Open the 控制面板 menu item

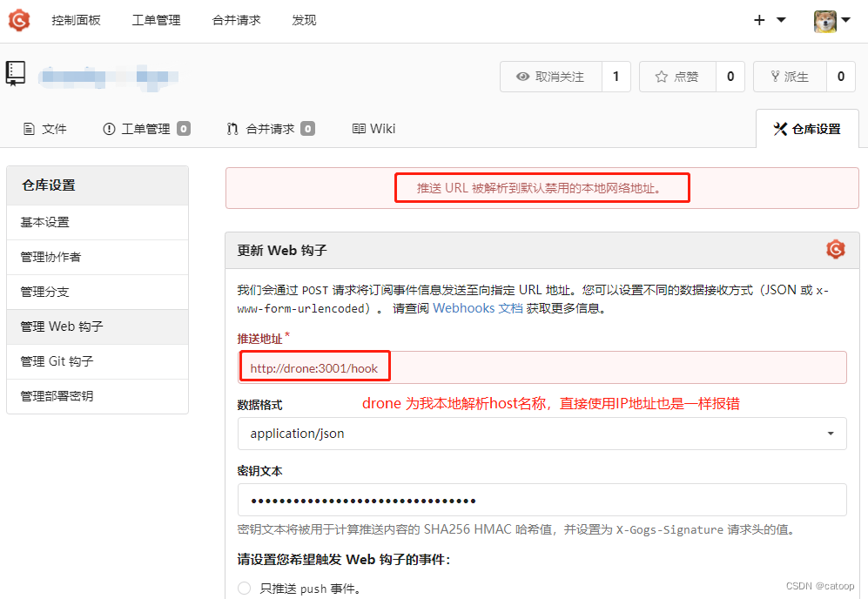[x=77, y=20]
